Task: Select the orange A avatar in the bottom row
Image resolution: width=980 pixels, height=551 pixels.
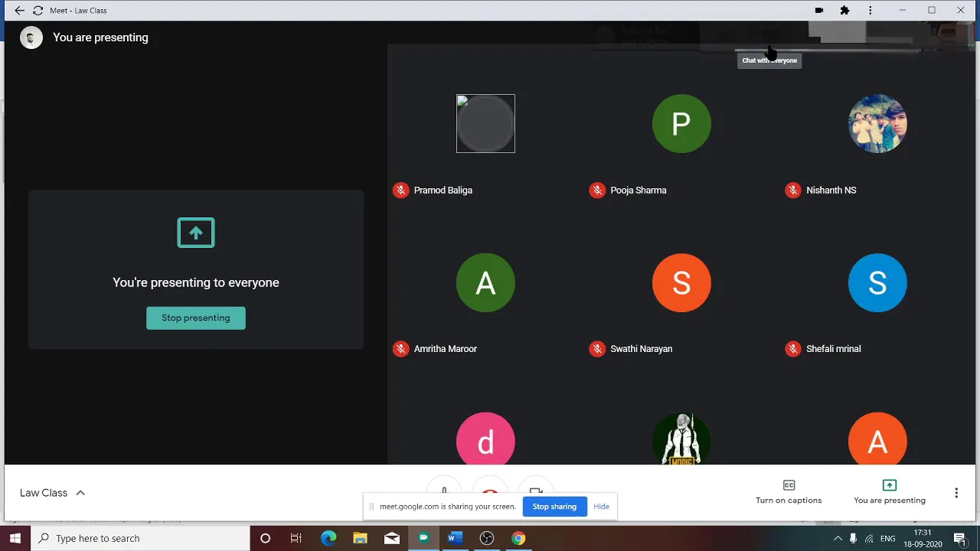Action: tap(877, 439)
